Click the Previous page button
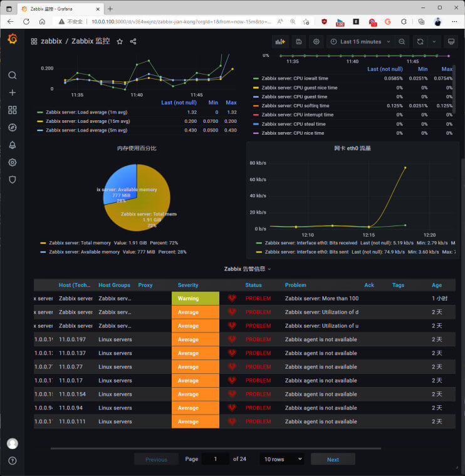465x476 pixels. pyautogui.click(x=156, y=459)
